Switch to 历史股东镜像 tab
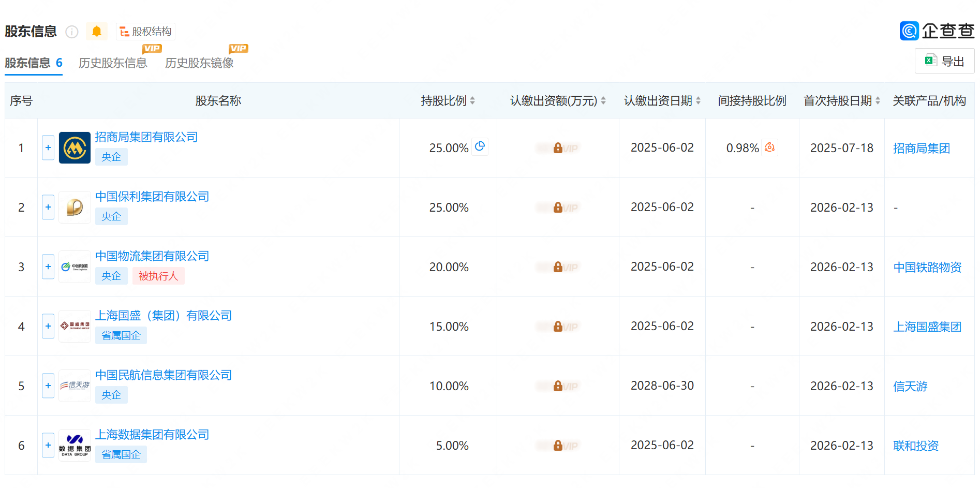The image size is (980, 488). tap(199, 63)
